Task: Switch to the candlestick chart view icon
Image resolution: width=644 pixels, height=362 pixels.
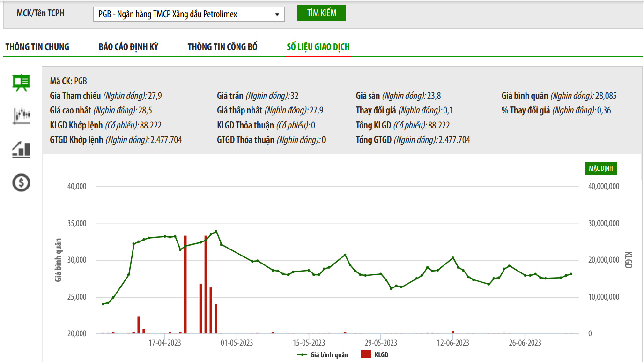Action: (x=21, y=115)
